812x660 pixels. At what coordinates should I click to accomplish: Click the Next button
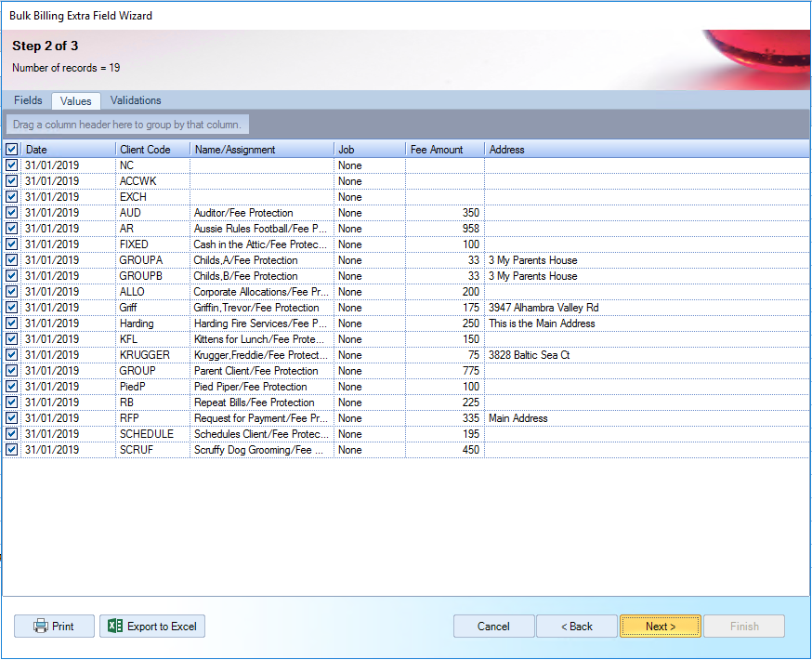click(661, 627)
